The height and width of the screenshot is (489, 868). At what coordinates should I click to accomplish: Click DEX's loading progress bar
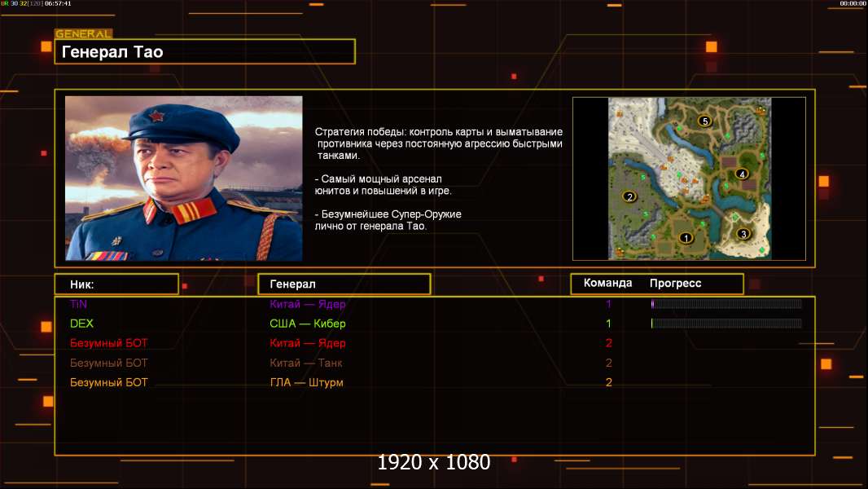(x=726, y=324)
